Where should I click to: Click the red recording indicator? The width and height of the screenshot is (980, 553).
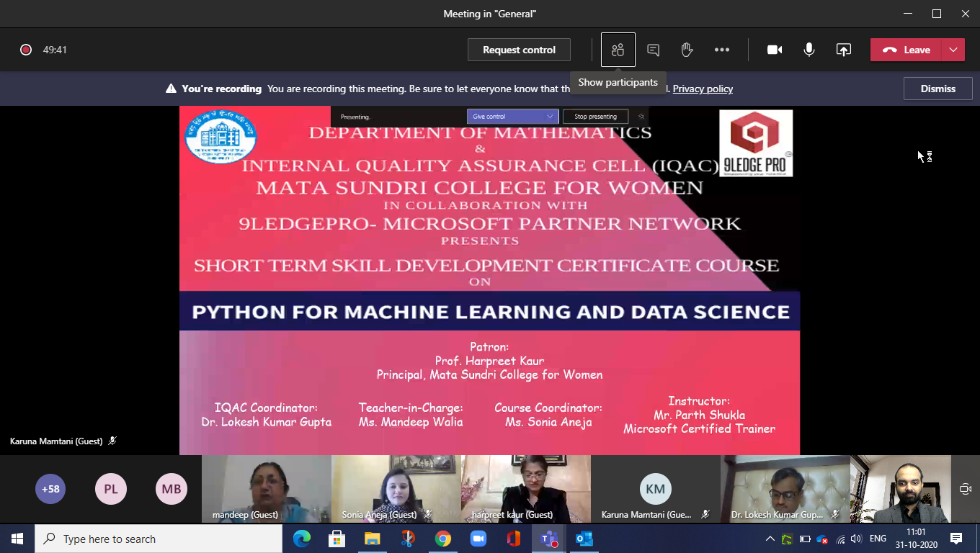pyautogui.click(x=26, y=50)
